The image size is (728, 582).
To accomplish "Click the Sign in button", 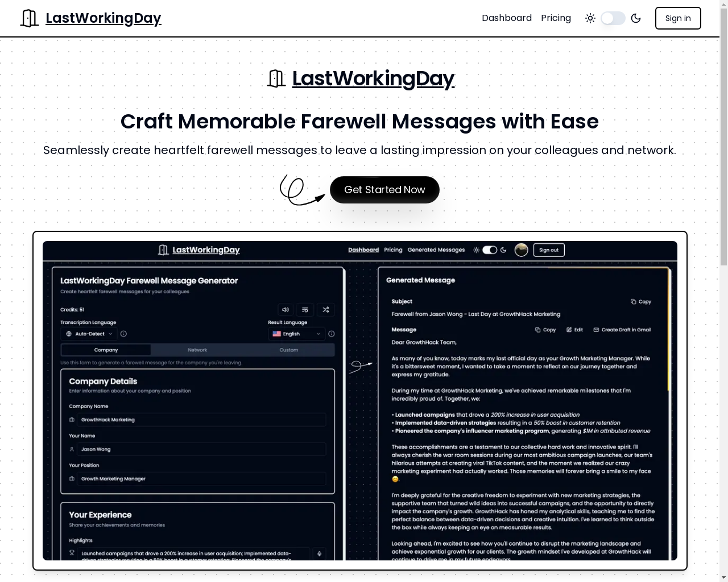I will pos(678,18).
